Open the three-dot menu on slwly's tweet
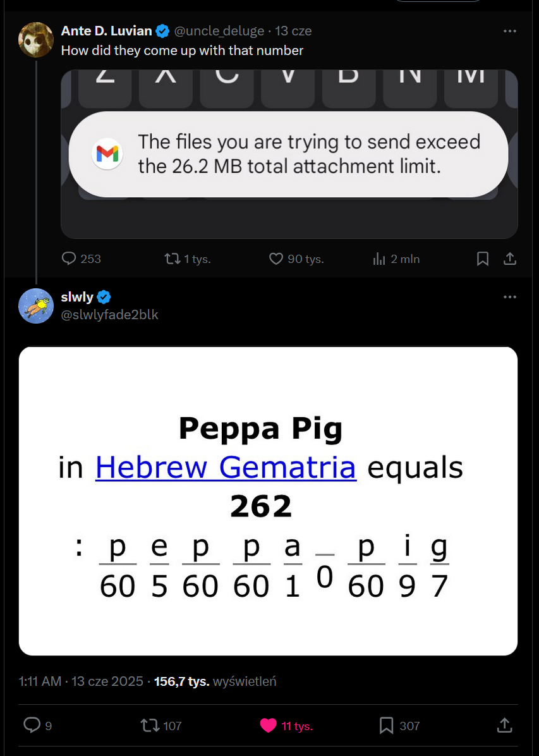This screenshot has height=756, width=539. pos(510,296)
